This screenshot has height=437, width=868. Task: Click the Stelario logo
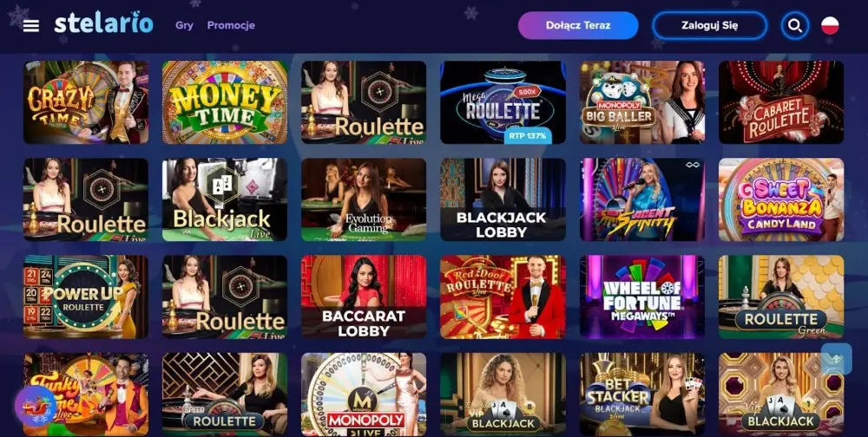[x=103, y=23]
